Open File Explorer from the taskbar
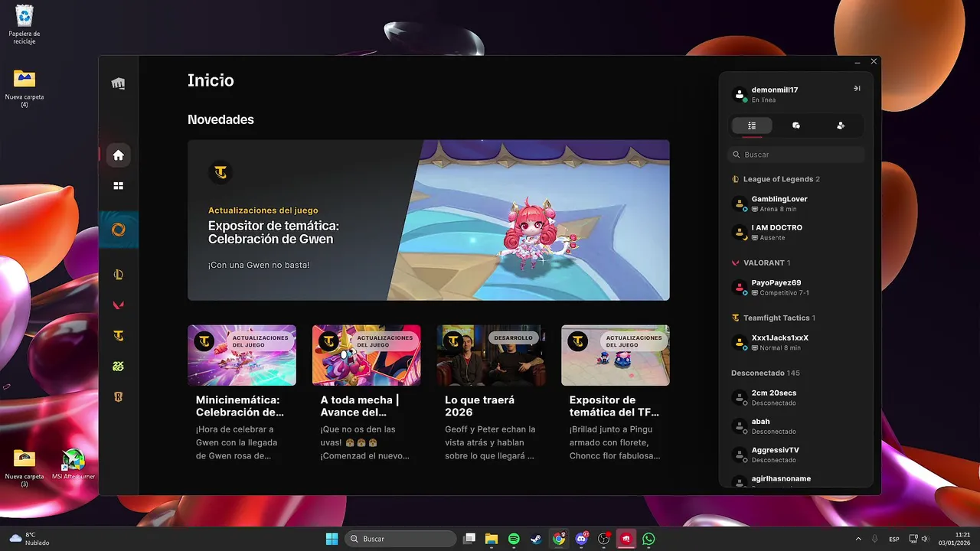 pos(492,539)
